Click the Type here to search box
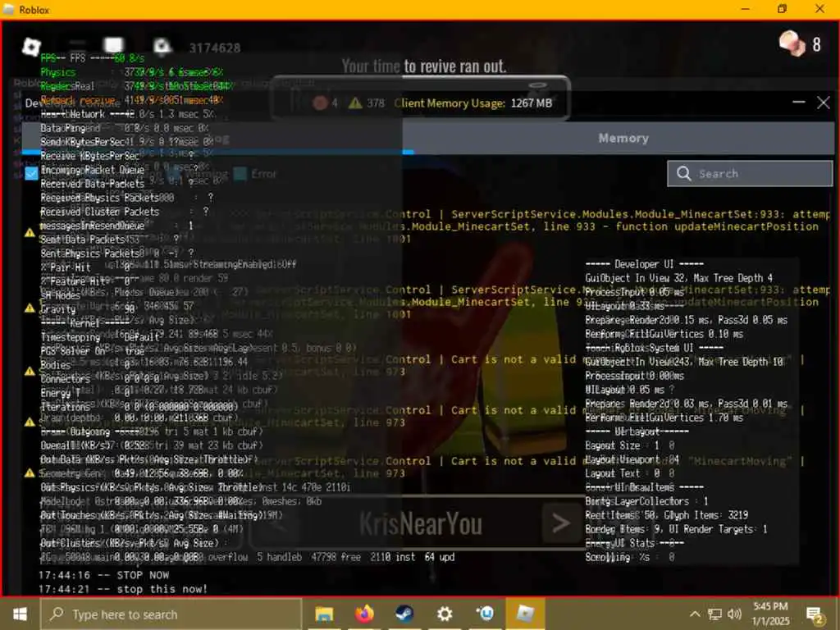Image resolution: width=840 pixels, height=630 pixels. [x=171, y=614]
